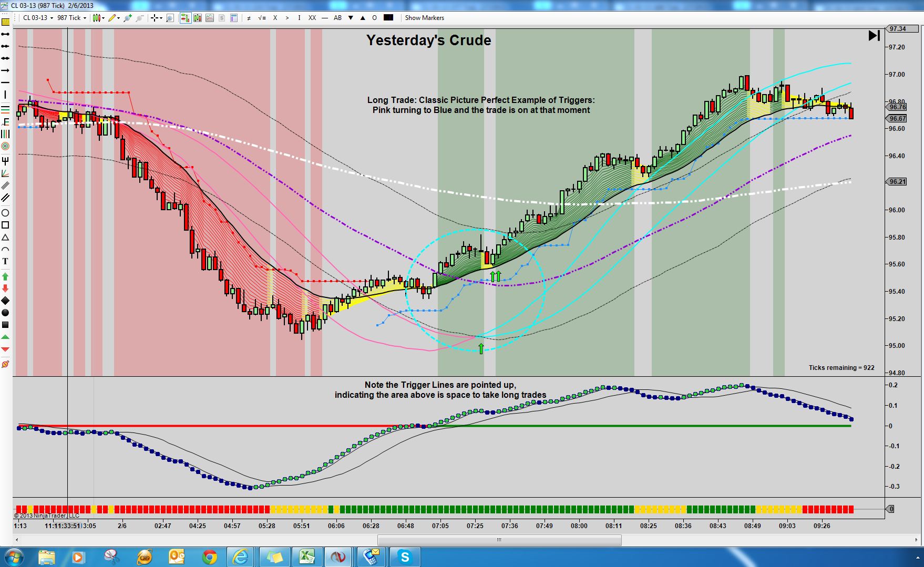
Task: Click the scrollbar left arrow
Action: (x=17, y=540)
